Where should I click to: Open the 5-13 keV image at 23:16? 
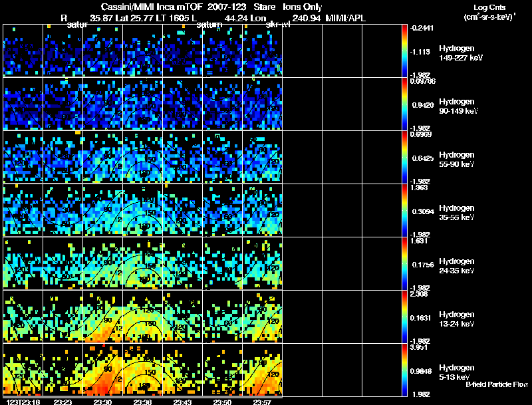pos(23,370)
